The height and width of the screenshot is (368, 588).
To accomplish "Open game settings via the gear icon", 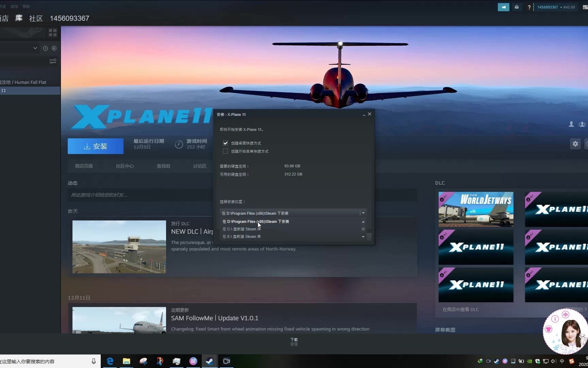I will 575,144.
